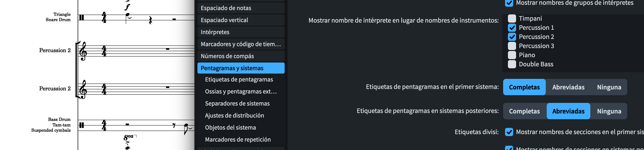Set first system staff labels to Ninguna
644x150 pixels.
609,87
